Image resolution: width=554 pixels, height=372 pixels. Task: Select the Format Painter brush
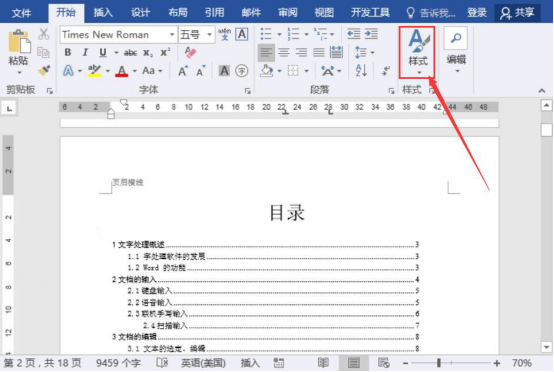(44, 70)
